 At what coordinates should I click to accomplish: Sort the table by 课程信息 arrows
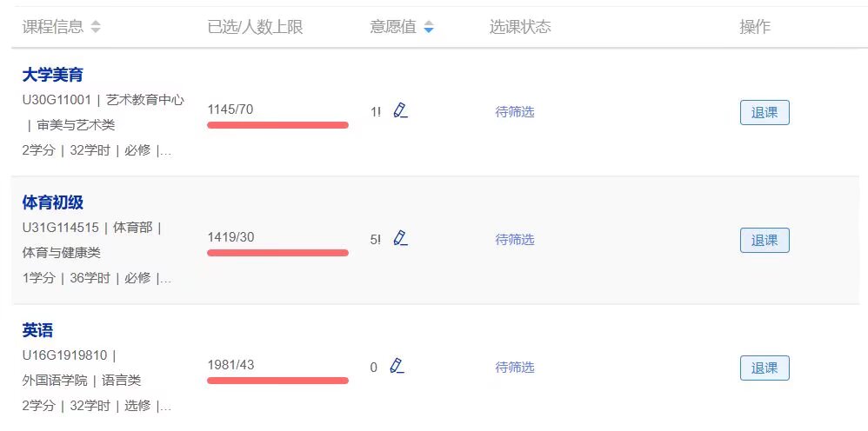click(96, 27)
